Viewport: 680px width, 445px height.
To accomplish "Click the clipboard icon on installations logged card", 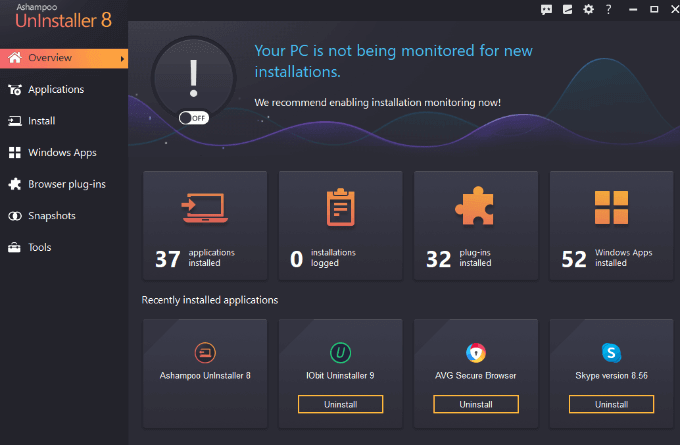I will (340, 207).
